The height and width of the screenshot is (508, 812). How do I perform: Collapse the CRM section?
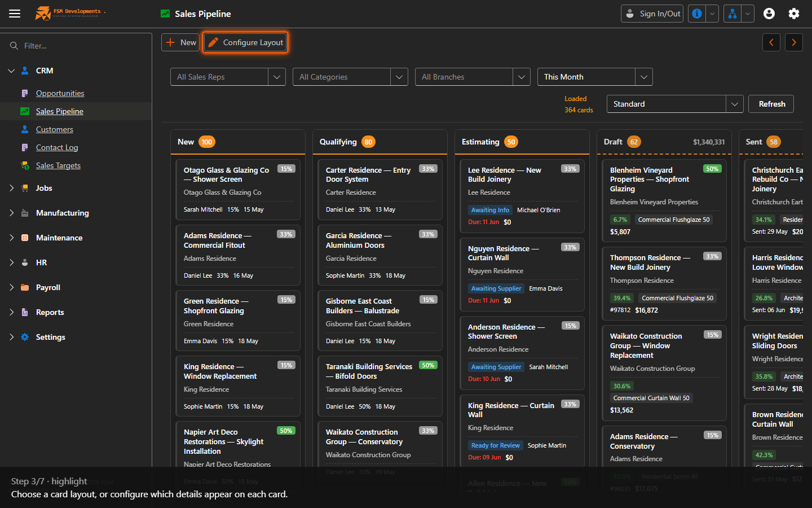point(11,71)
